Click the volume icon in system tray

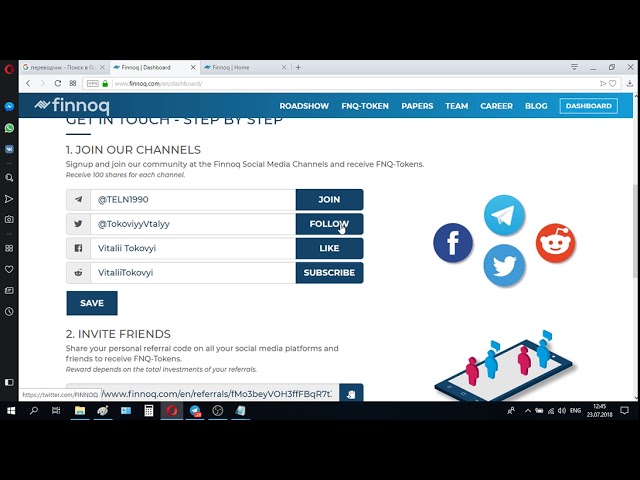[x=562, y=411]
